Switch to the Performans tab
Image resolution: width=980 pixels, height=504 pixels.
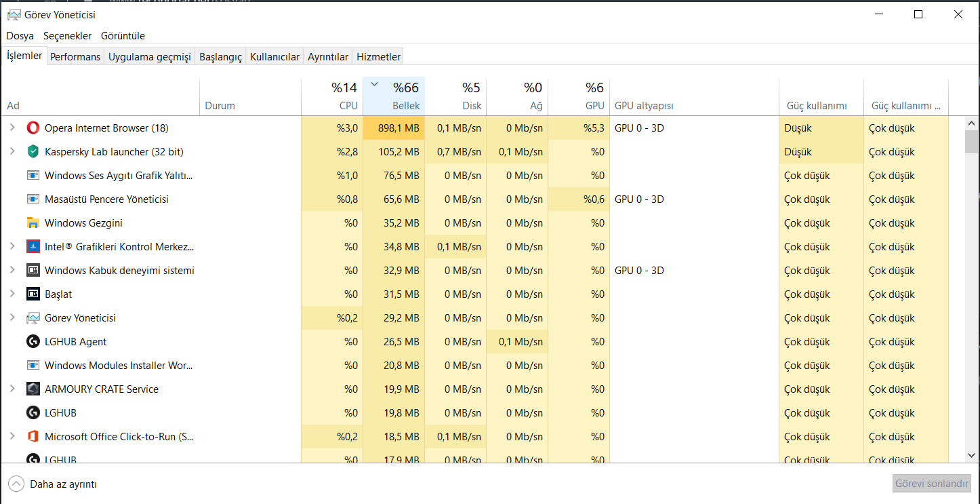[x=75, y=57]
